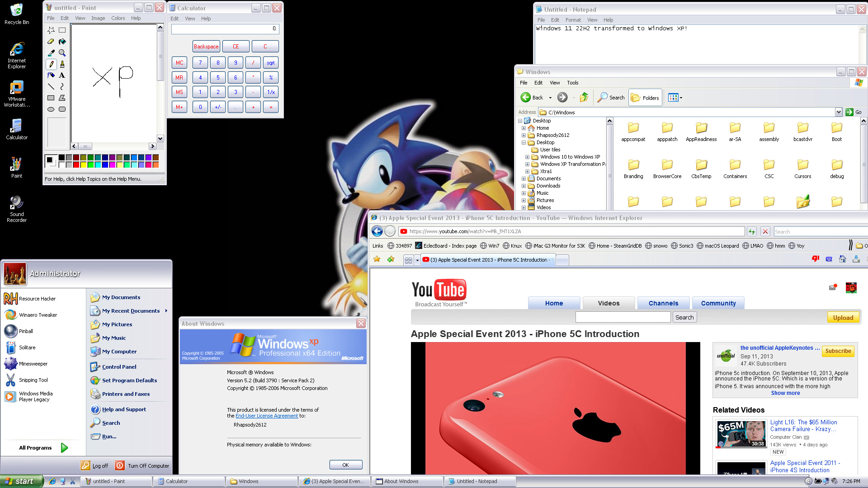
Task: Click the Up folder icon in Explorer
Action: [584, 98]
